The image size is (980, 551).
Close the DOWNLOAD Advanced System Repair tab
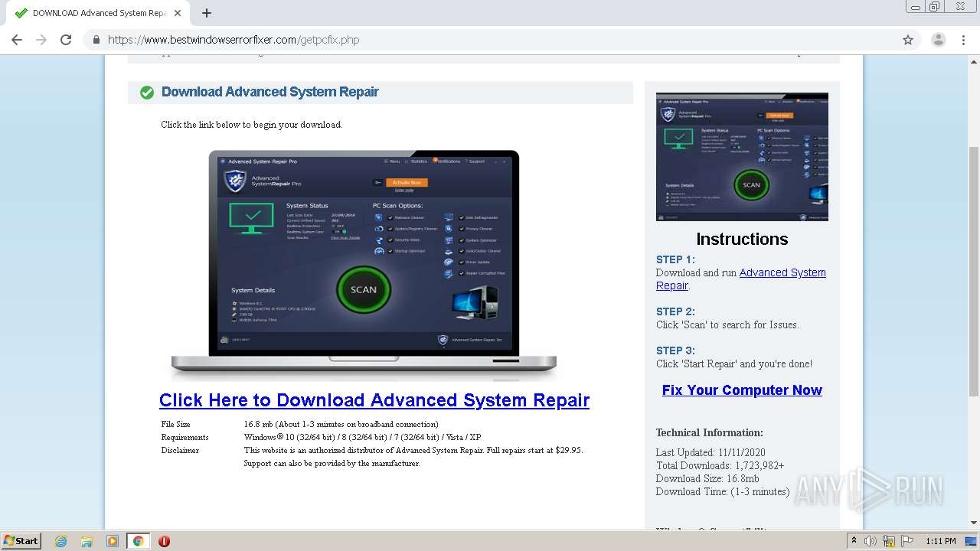coord(178,13)
